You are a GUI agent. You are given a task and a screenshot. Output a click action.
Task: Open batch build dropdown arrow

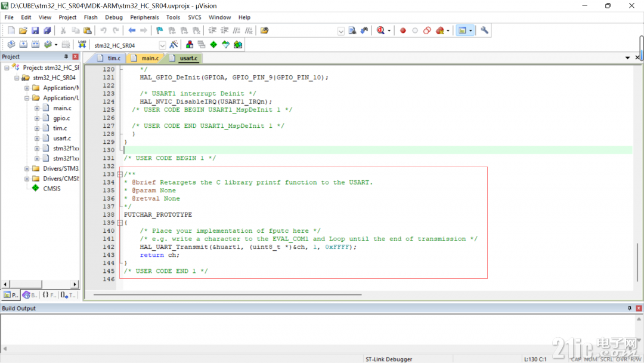click(56, 45)
